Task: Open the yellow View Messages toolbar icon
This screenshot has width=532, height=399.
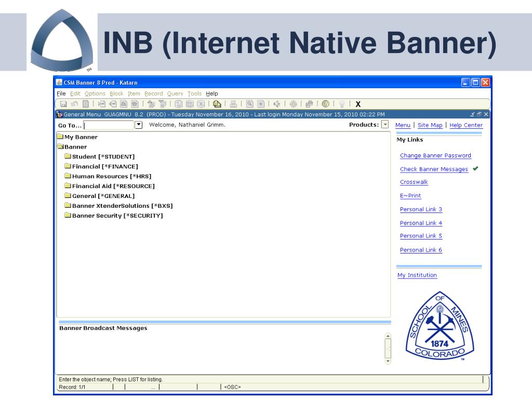Action: click(217, 104)
